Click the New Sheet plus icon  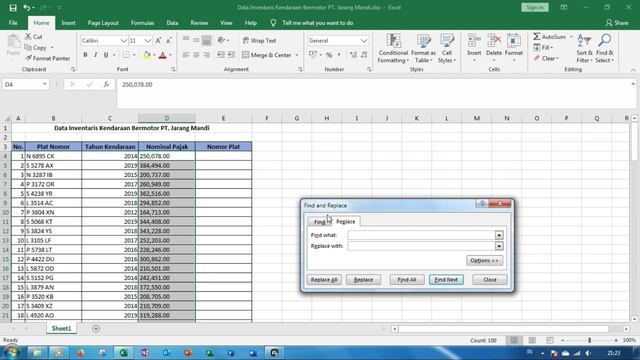click(x=96, y=329)
